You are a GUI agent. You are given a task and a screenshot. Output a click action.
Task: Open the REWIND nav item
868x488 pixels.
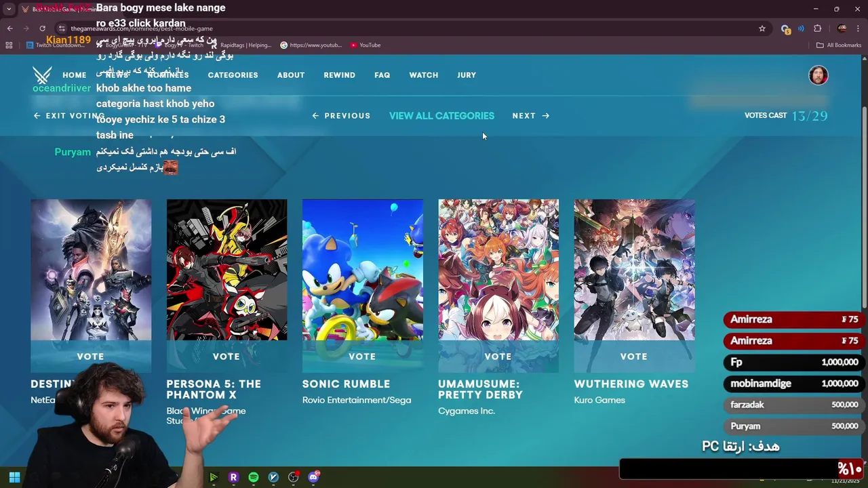pyautogui.click(x=339, y=75)
